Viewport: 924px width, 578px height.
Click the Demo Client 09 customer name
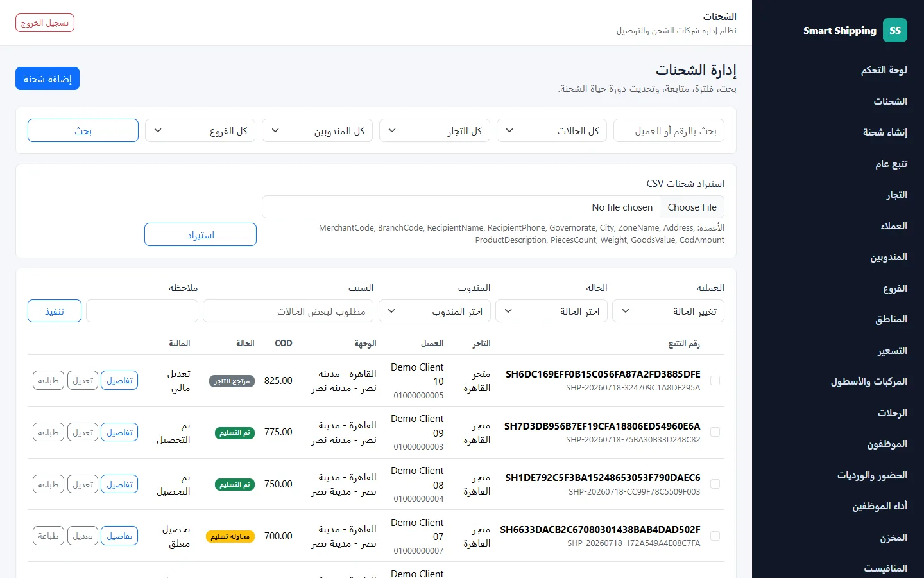pos(417,426)
